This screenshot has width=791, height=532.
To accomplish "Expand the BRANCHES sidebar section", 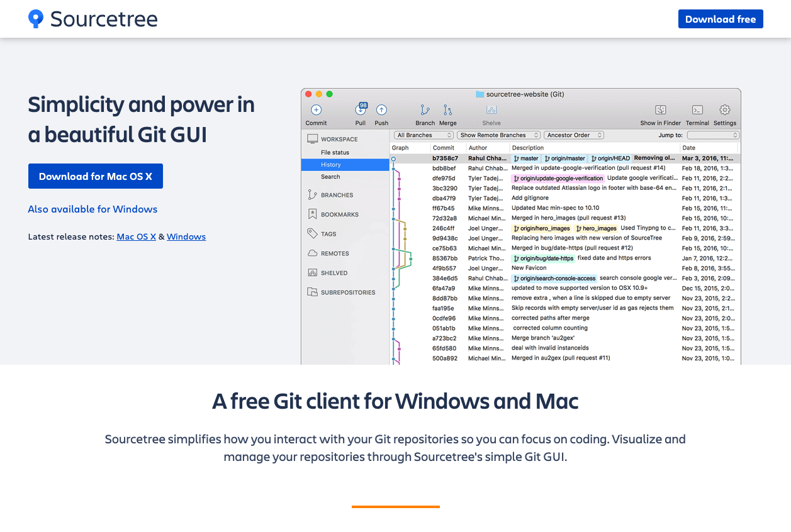I will point(337,195).
